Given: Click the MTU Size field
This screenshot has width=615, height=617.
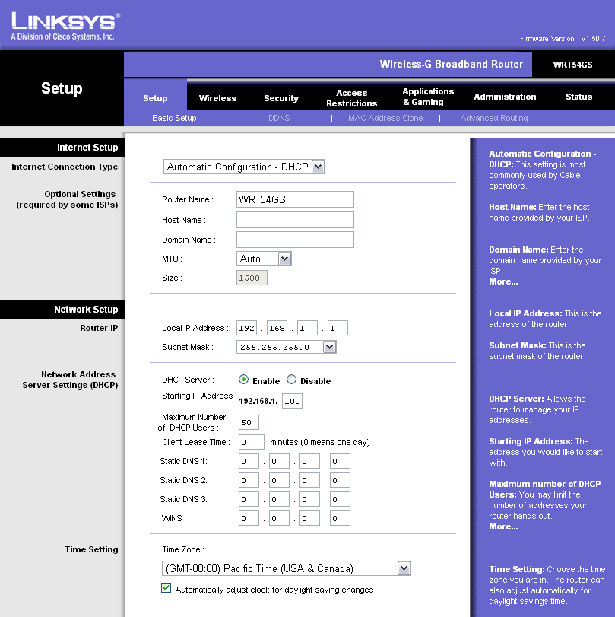Looking at the screenshot, I should tap(252, 278).
